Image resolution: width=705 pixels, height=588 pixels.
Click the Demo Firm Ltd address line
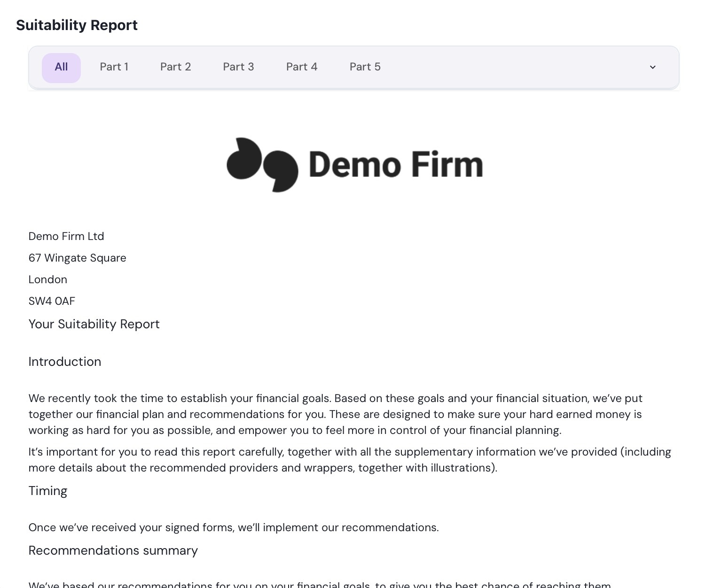click(66, 236)
